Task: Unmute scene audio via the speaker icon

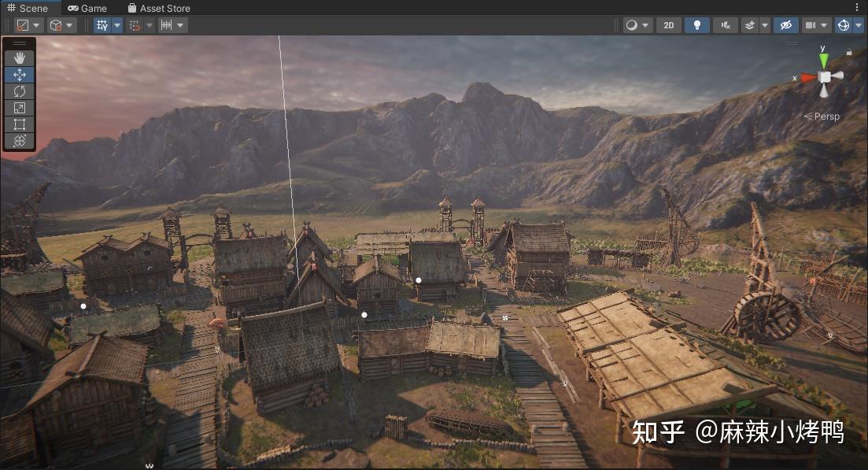Action: [724, 24]
